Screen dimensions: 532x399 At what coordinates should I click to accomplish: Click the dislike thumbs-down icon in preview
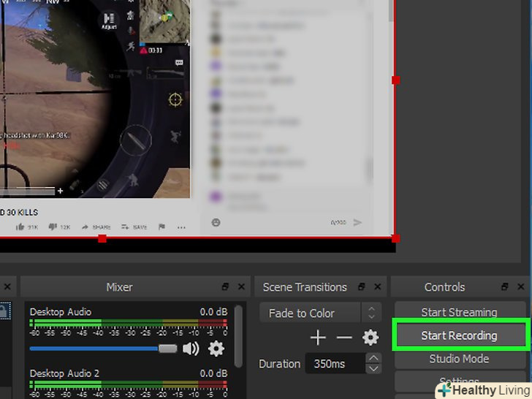point(53,227)
